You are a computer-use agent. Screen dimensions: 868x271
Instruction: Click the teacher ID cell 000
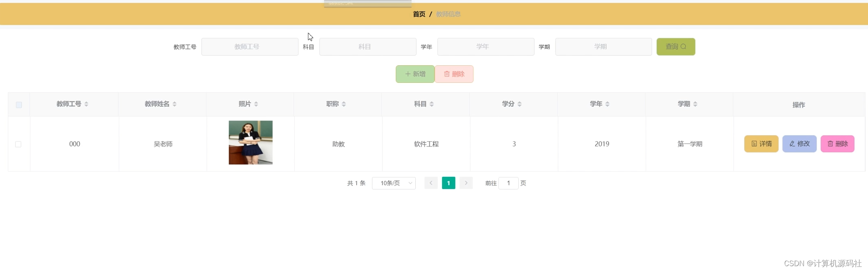click(x=75, y=144)
